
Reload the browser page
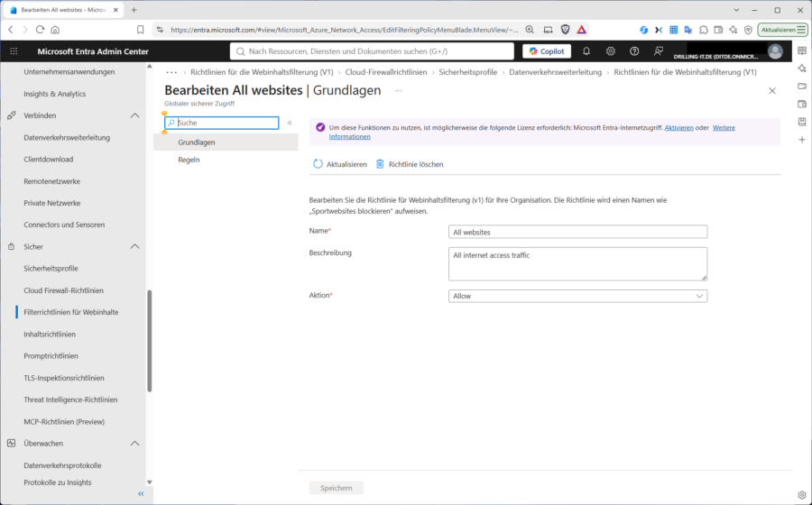coord(40,30)
